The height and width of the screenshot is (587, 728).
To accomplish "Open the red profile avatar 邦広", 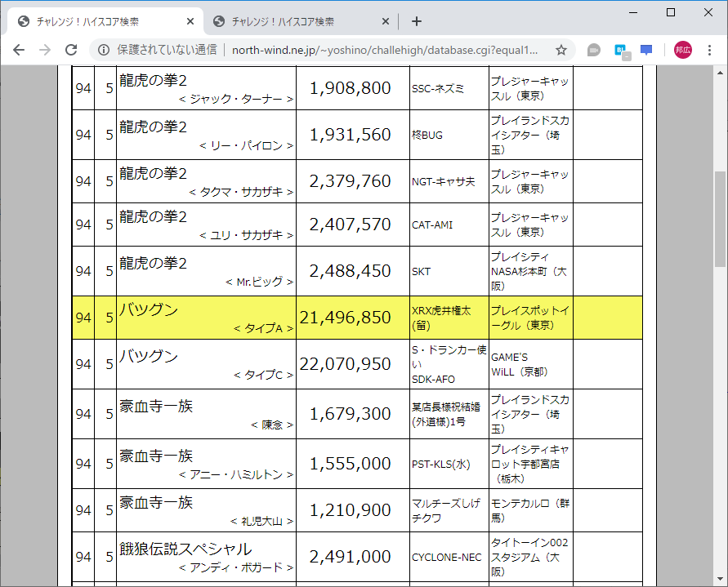I will tap(683, 50).
